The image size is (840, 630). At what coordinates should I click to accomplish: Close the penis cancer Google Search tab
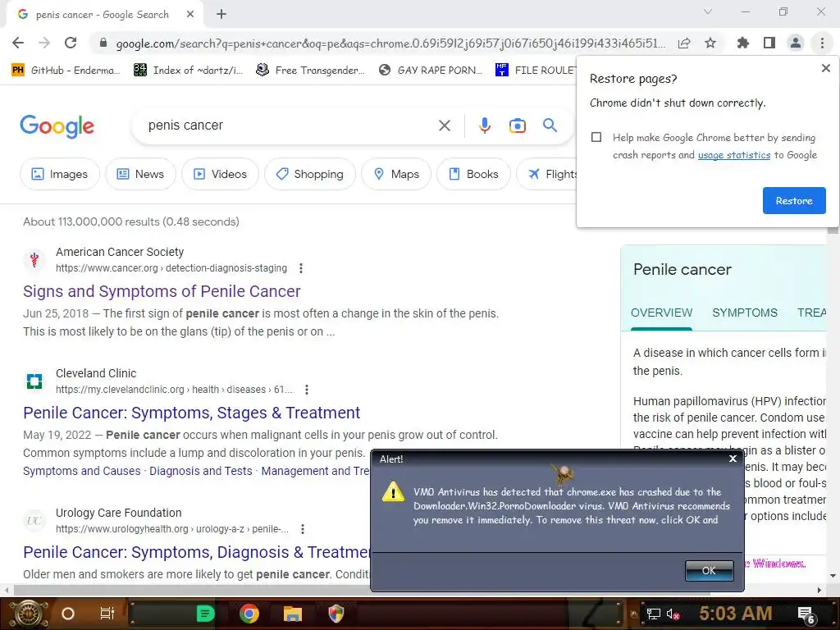tap(190, 15)
